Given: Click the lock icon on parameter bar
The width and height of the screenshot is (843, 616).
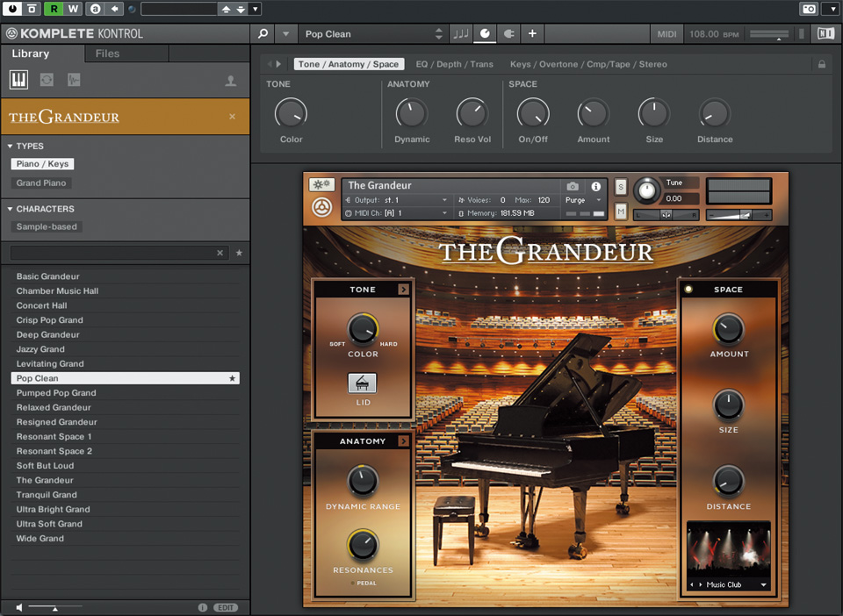Looking at the screenshot, I should (x=822, y=64).
